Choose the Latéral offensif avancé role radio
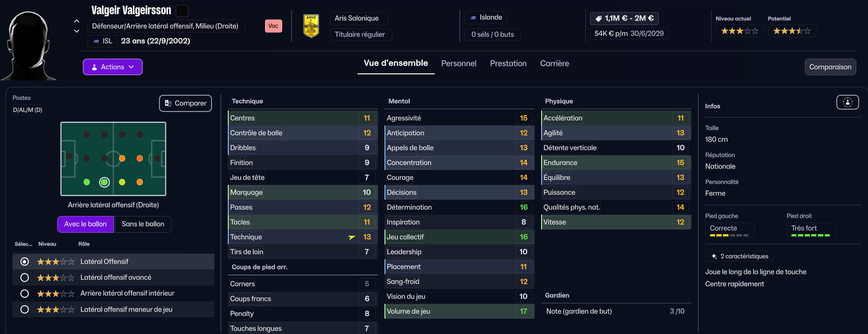 coord(25,277)
